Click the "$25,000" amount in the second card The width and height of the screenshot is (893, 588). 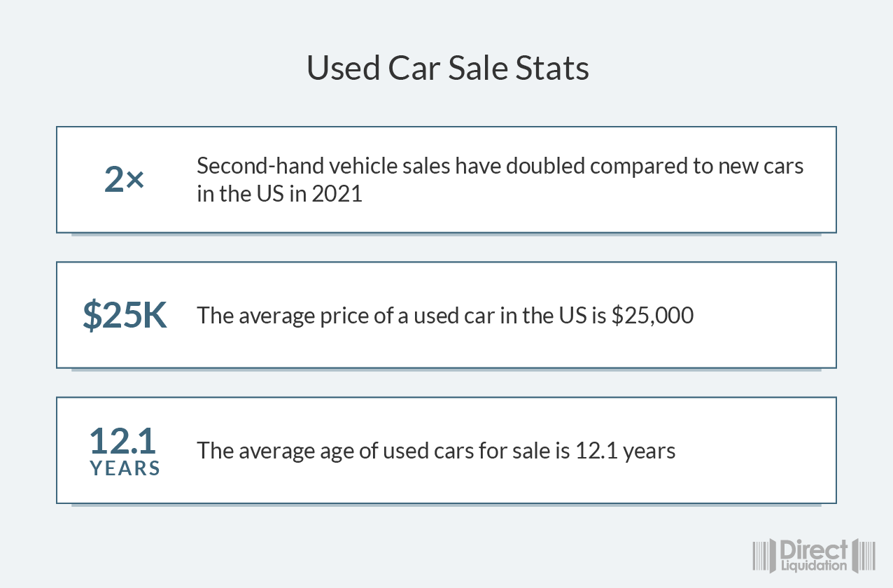tap(652, 316)
